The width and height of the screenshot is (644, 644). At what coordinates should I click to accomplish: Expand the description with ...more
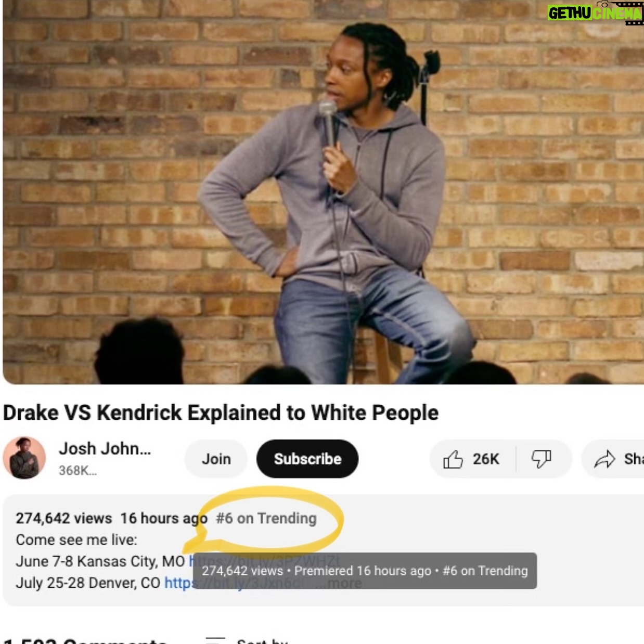point(338,583)
